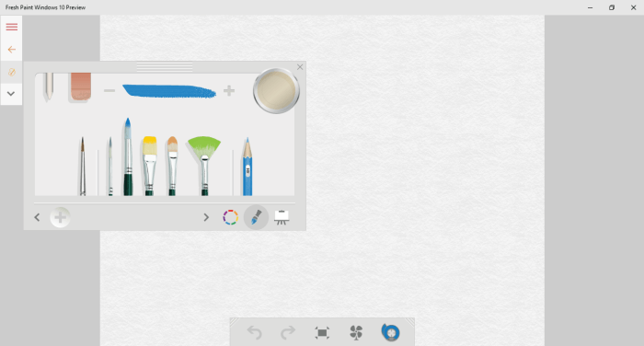Click the blue brush stroke preview
Screen dimensions: 644x346
(x=169, y=91)
